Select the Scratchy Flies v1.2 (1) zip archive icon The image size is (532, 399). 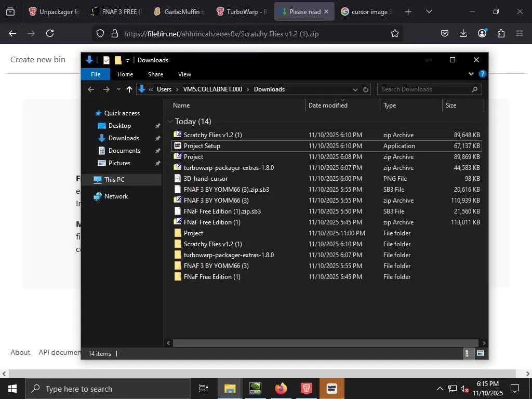(178, 135)
